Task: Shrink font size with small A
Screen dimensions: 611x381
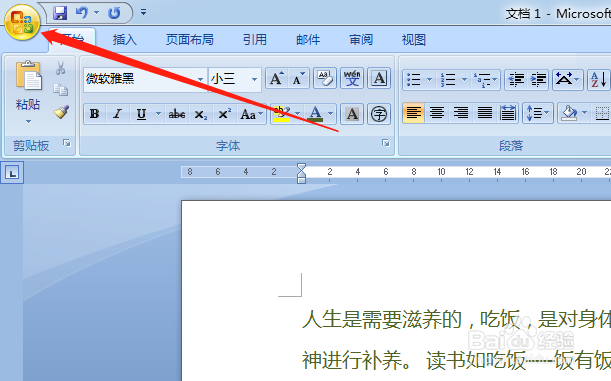Action: (298, 79)
